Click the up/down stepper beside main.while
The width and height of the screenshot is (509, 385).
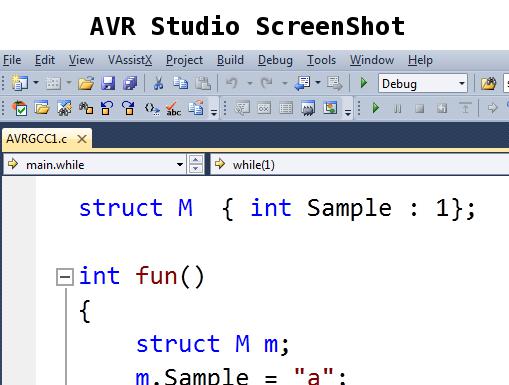point(196,164)
